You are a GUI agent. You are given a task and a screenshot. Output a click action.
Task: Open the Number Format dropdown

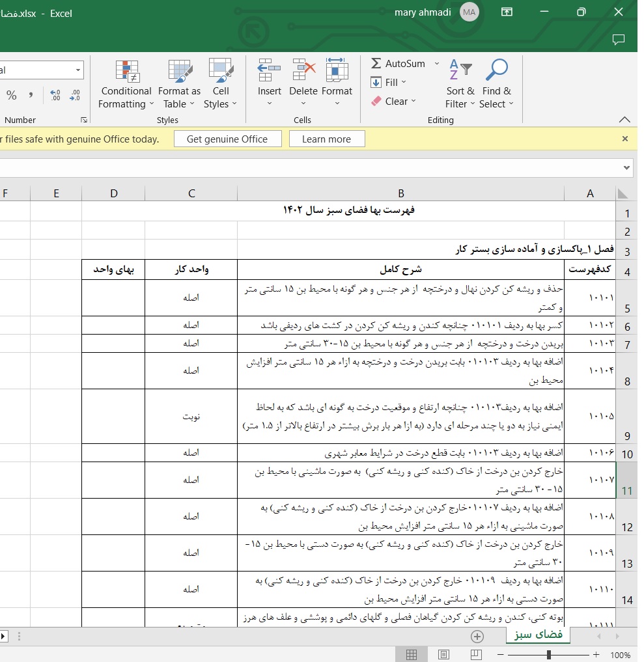coord(77,70)
